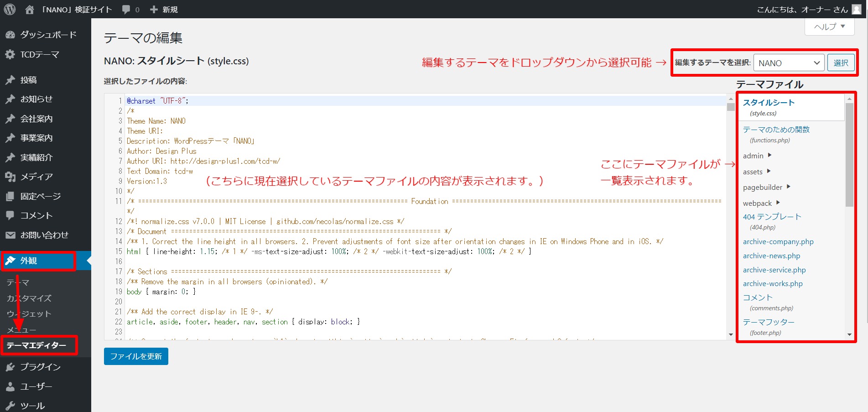Expand the admin folder in theme files
Viewport: 868px width, 412px height.
pyautogui.click(x=757, y=156)
